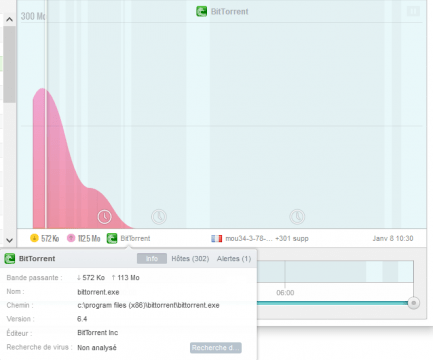Image resolution: width=433 pixels, height=360 pixels.
Task: Open the Alertes (1) tab
Action: tap(234, 259)
